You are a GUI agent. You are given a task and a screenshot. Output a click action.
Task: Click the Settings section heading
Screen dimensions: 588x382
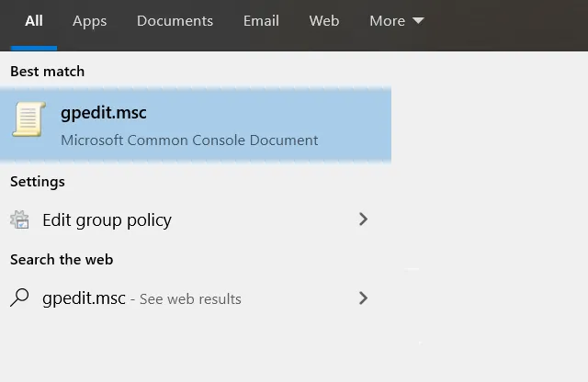(38, 182)
